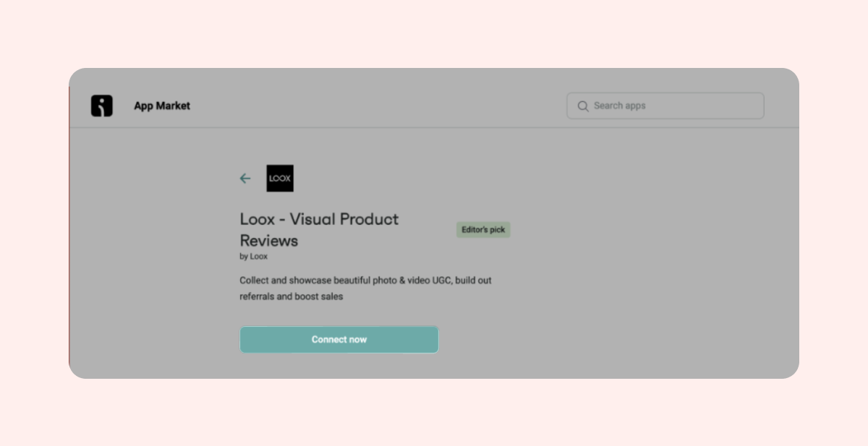Click the "Loox - Visual Product" heading line

[319, 219]
